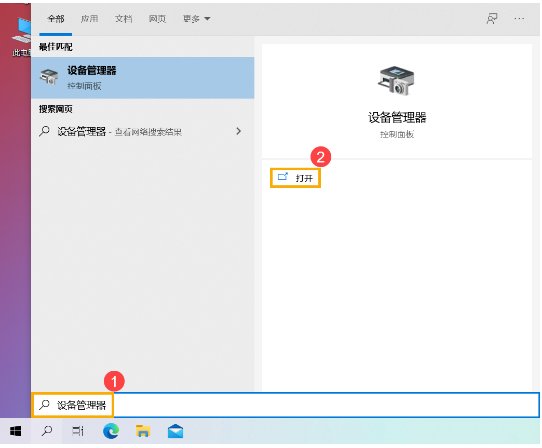Launch Microsoft Edge from the taskbar
Image resolution: width=542 pixels, height=448 pixels.
[x=111, y=431]
